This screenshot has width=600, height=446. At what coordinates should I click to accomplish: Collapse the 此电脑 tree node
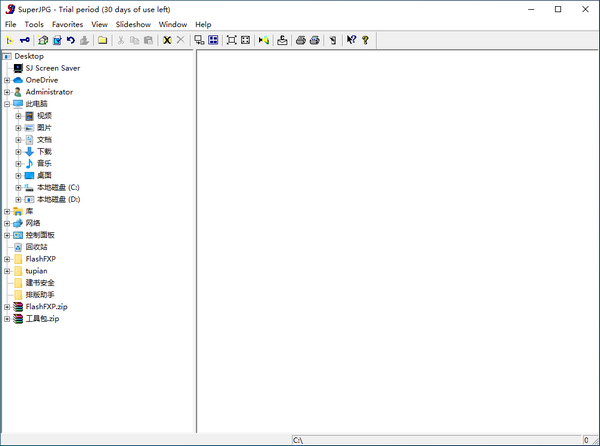7,104
